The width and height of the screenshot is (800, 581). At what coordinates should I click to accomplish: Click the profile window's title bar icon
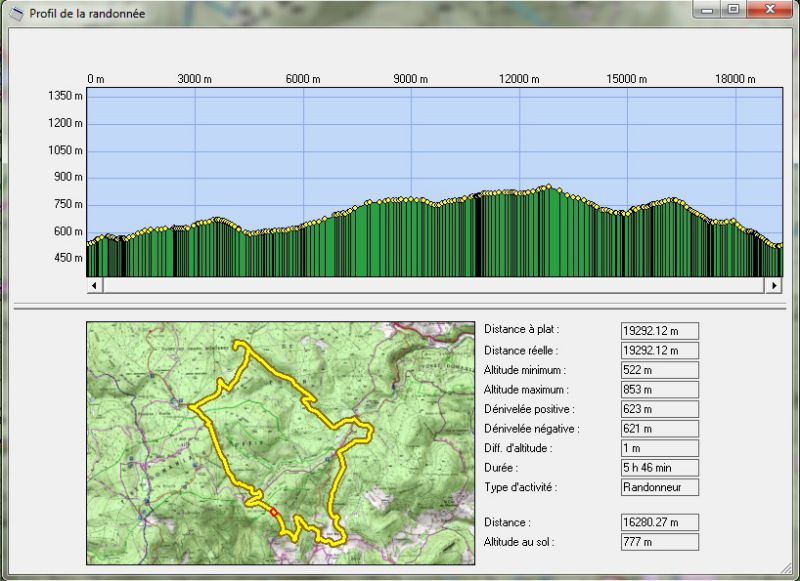coord(16,14)
